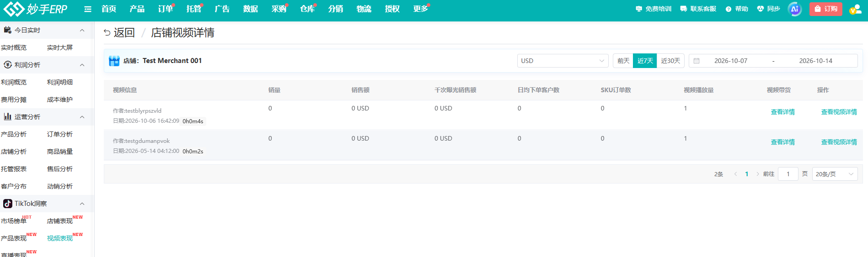Click the return arrow icon beside 返回
The width and height of the screenshot is (868, 257).
tap(107, 32)
